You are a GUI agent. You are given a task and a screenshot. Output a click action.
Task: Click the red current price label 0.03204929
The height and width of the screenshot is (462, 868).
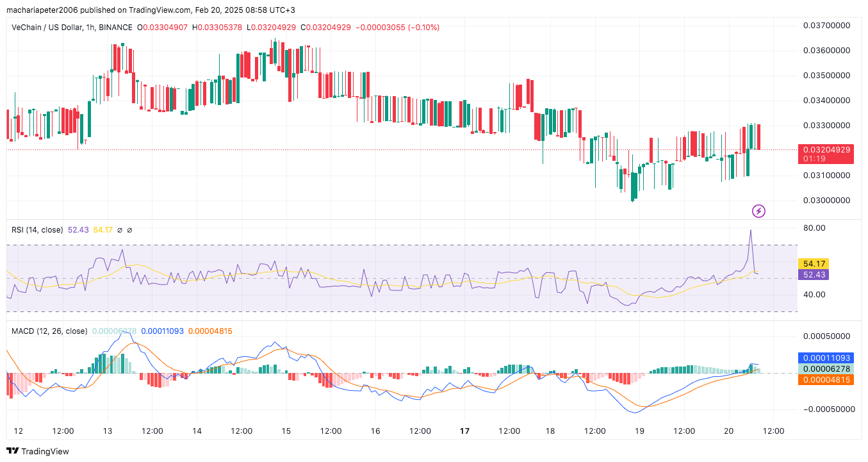[825, 149]
